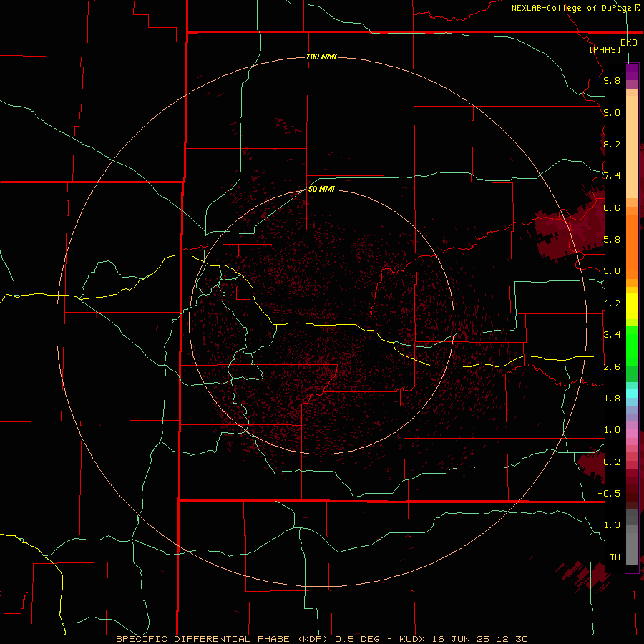Image resolution: width=644 pixels, height=644 pixels.
Task: Click the 'DKD' legend heading
Action: point(629,42)
